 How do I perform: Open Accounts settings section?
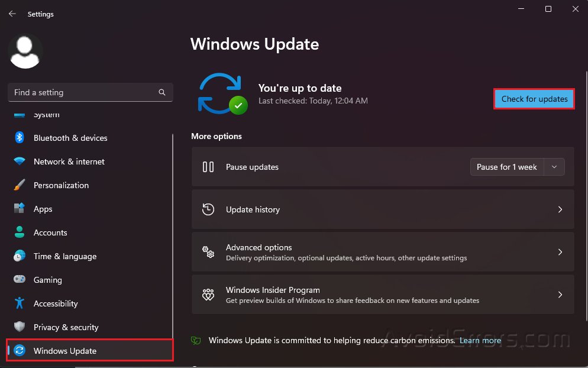pos(50,233)
